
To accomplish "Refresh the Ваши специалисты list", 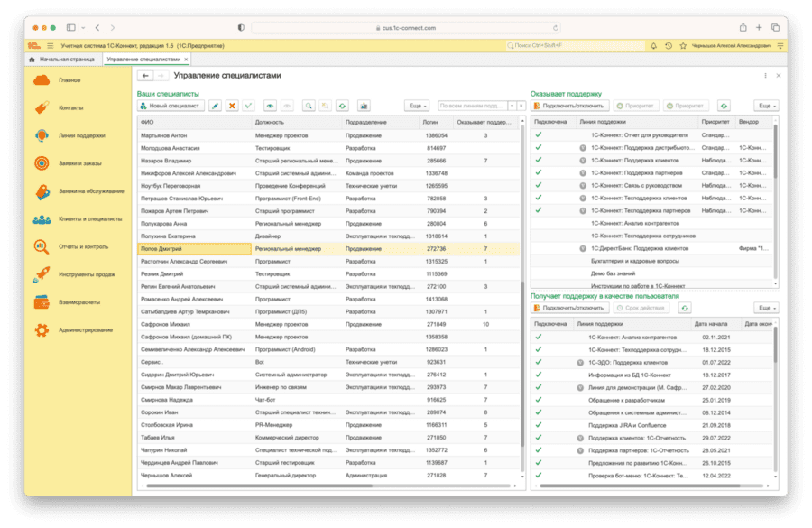I will coord(342,106).
